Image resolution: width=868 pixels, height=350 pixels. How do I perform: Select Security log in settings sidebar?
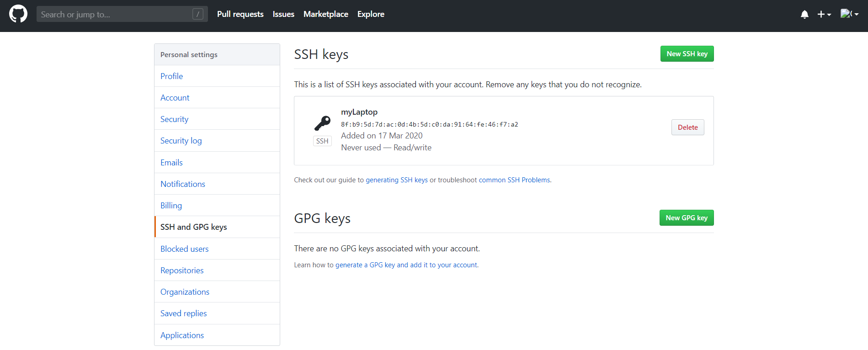[181, 141]
